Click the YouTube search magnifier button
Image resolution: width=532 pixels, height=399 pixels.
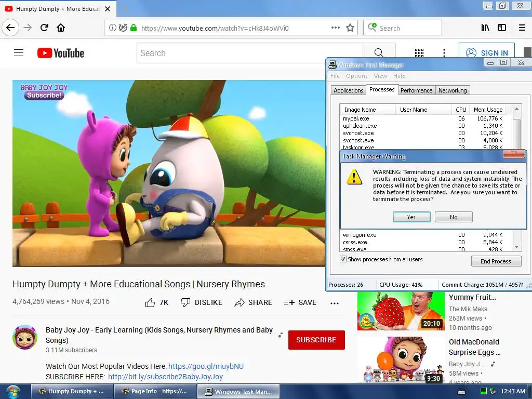pos(379,53)
